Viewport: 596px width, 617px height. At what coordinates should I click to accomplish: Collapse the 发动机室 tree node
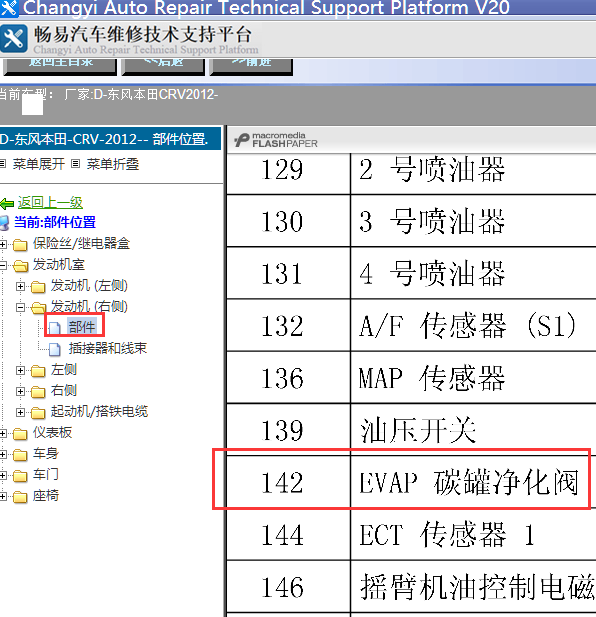[x=3, y=266]
